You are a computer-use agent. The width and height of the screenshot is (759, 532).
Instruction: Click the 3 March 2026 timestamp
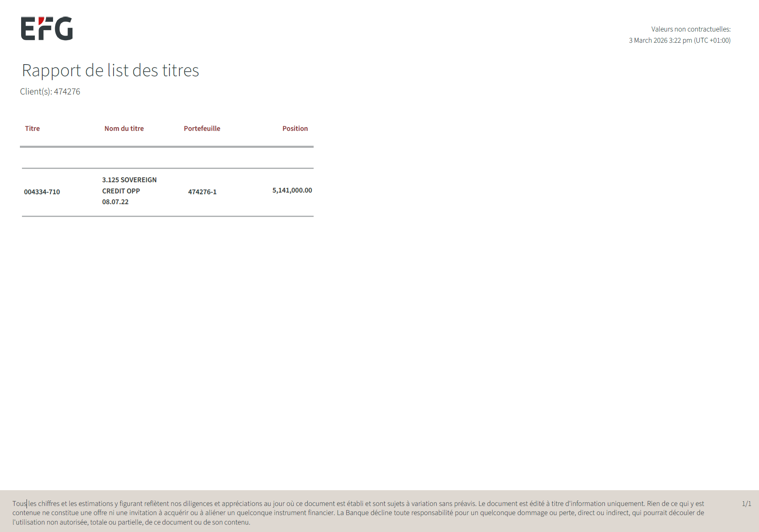coord(679,40)
